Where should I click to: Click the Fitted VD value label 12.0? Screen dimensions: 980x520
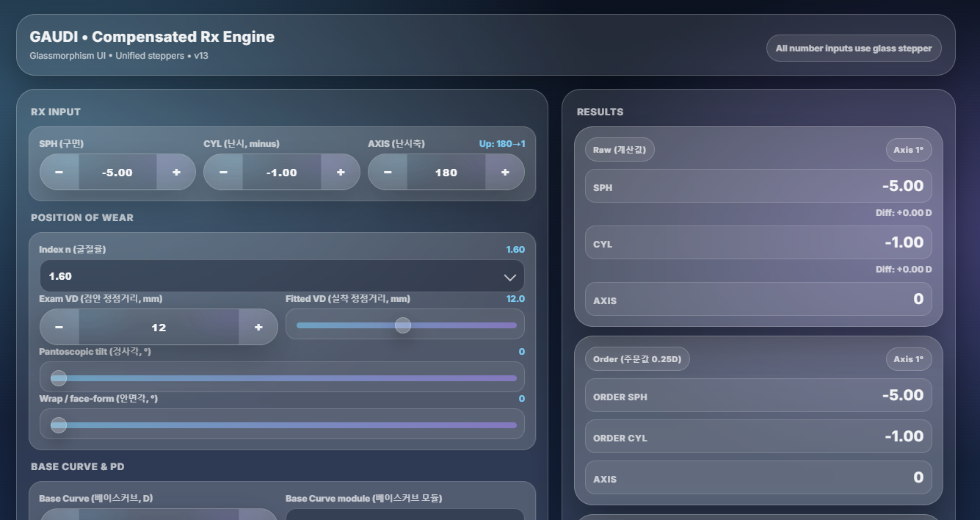(515, 299)
